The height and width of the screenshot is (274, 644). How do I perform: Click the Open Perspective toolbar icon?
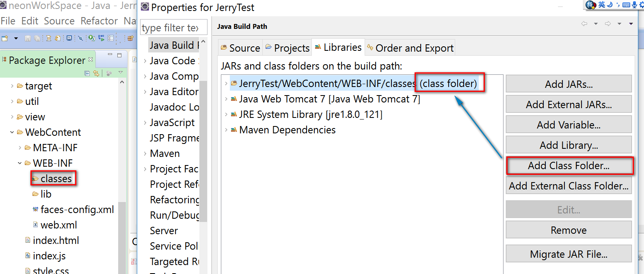coord(130,38)
